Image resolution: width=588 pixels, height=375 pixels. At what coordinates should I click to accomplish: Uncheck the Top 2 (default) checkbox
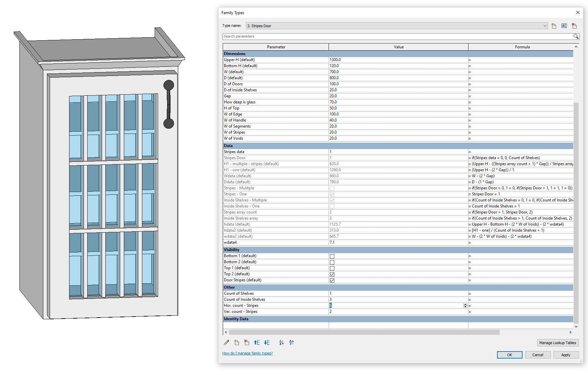pos(332,274)
